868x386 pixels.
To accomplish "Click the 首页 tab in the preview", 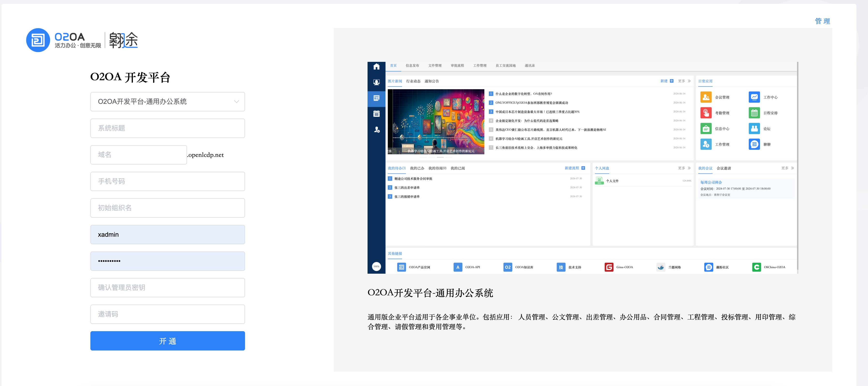I will pyautogui.click(x=393, y=66).
